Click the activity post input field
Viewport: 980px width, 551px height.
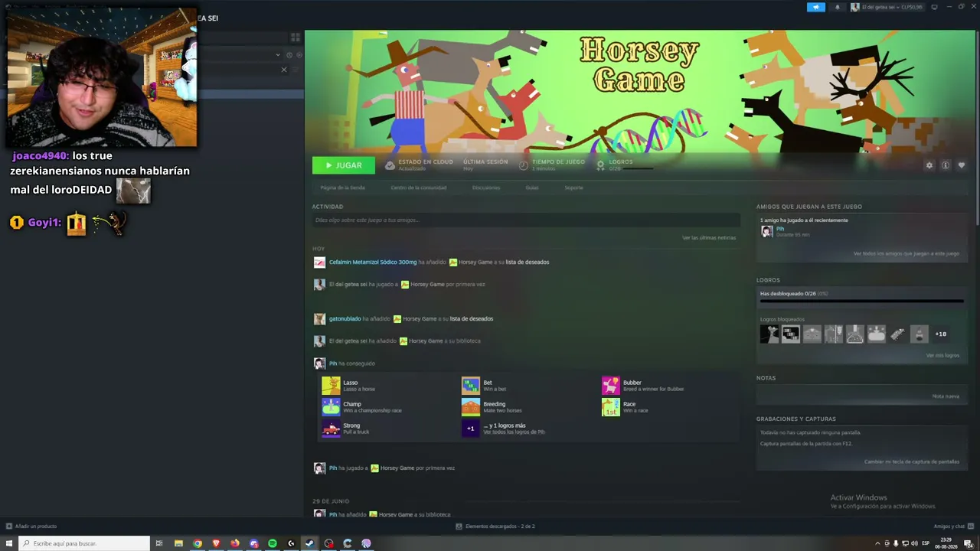coord(526,220)
